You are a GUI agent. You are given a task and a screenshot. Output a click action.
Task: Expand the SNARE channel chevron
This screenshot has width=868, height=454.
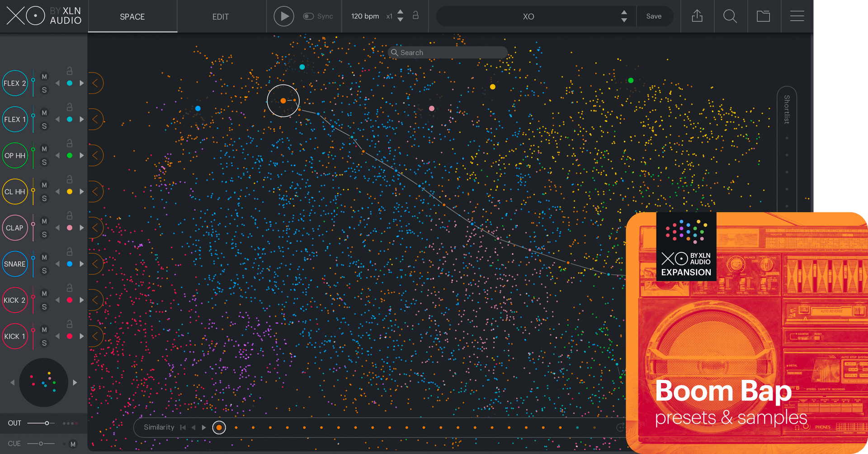click(95, 264)
